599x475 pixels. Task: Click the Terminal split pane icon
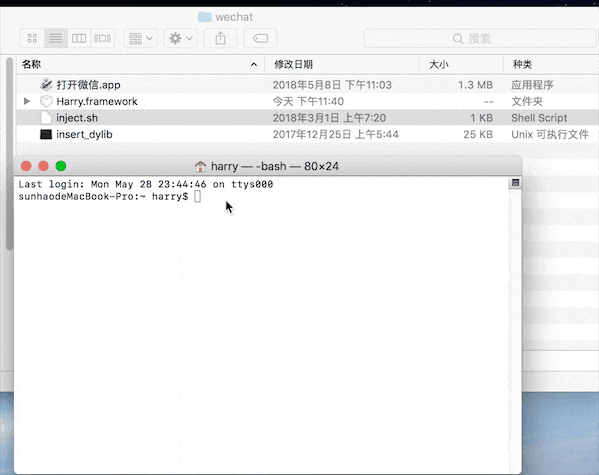[515, 183]
